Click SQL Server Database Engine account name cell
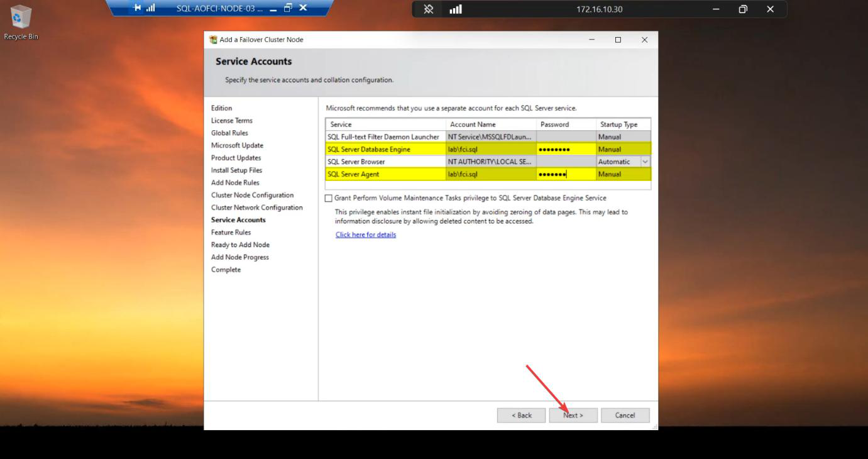This screenshot has width=868, height=459. click(491, 149)
